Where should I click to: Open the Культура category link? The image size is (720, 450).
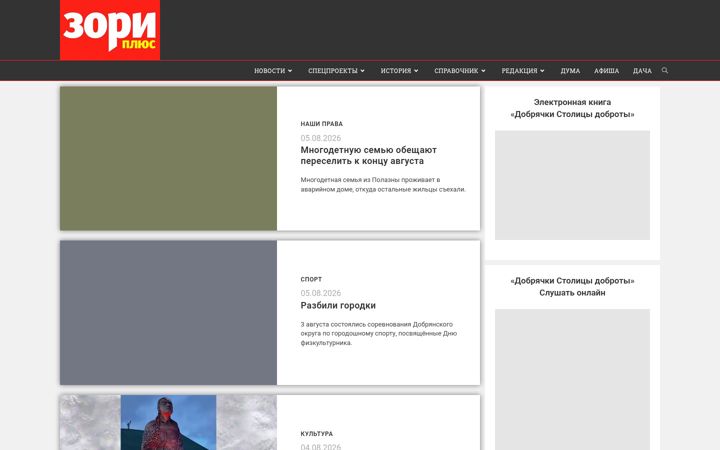(x=316, y=434)
